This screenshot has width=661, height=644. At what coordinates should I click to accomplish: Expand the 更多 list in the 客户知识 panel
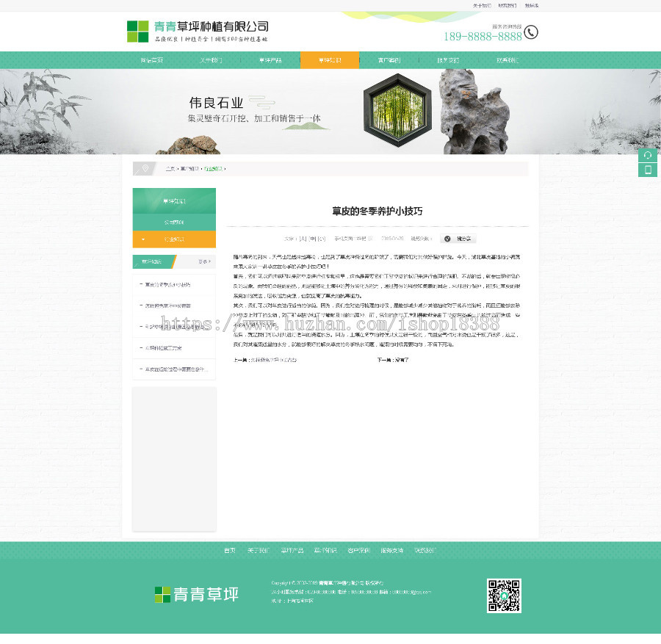[204, 261]
